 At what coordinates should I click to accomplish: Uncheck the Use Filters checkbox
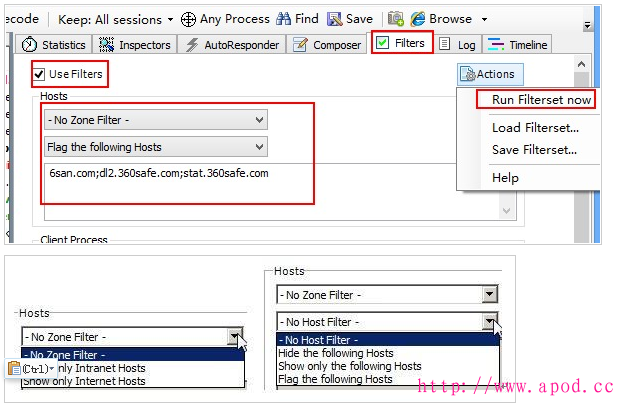39,74
